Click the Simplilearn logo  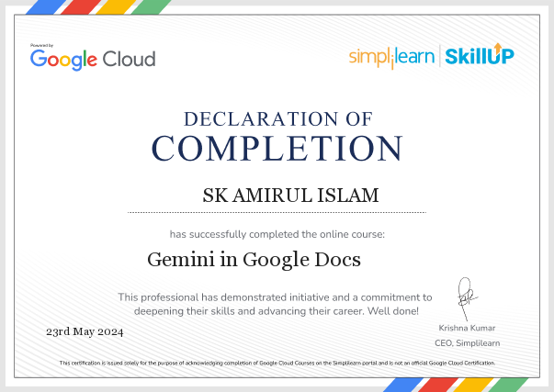(392, 57)
